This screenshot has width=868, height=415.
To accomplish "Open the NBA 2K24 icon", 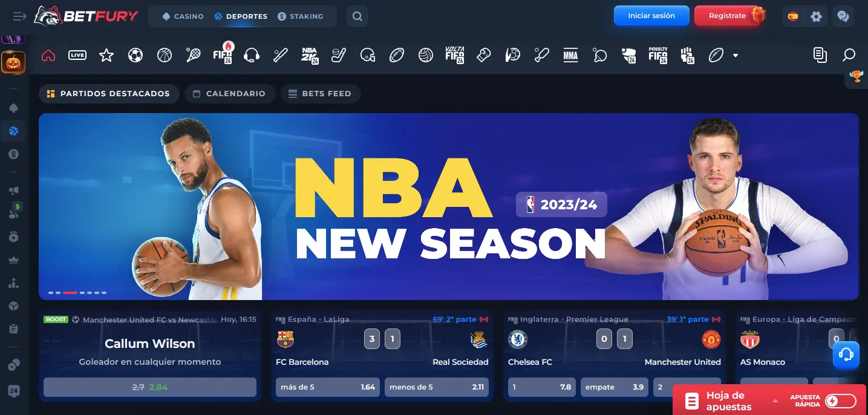I will pyautogui.click(x=310, y=56).
